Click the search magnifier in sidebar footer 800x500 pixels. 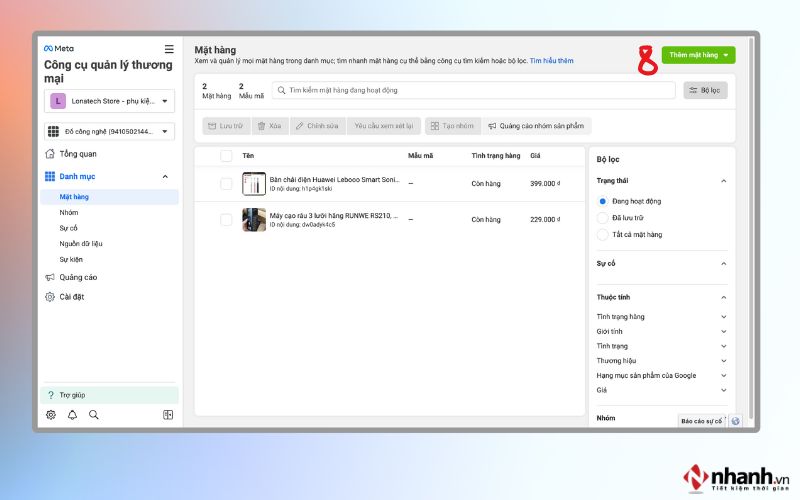93,415
